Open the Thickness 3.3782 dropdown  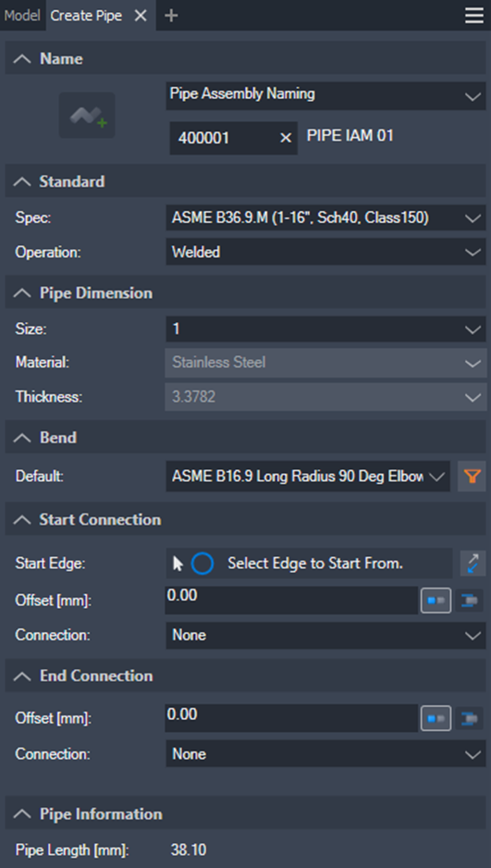(x=325, y=397)
